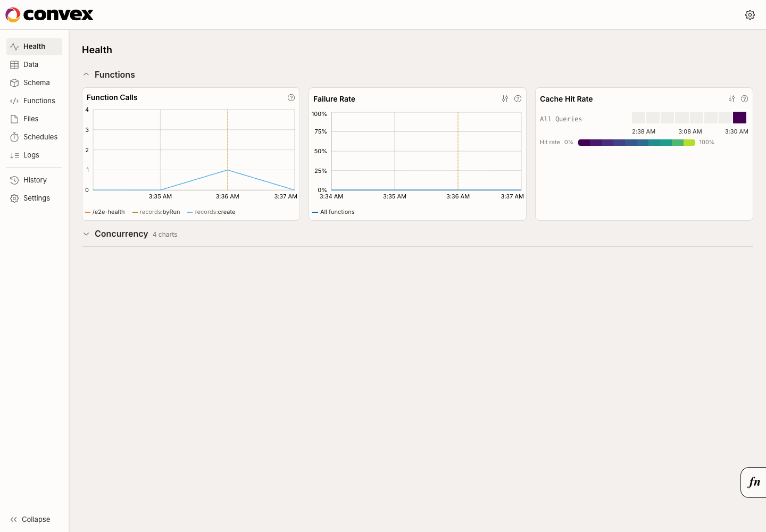Click the "Failure Rate" chart title
The width and height of the screenshot is (766, 532).
point(334,99)
